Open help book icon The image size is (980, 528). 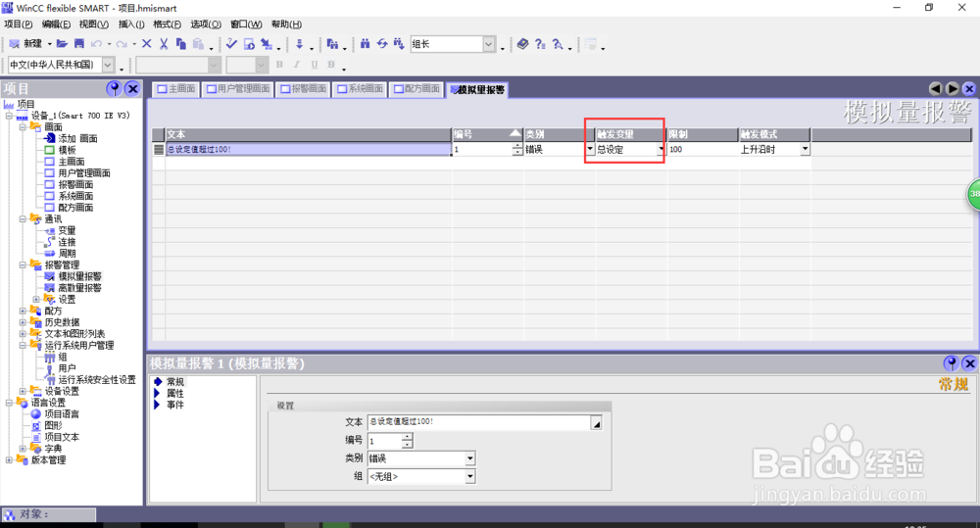pos(522,44)
